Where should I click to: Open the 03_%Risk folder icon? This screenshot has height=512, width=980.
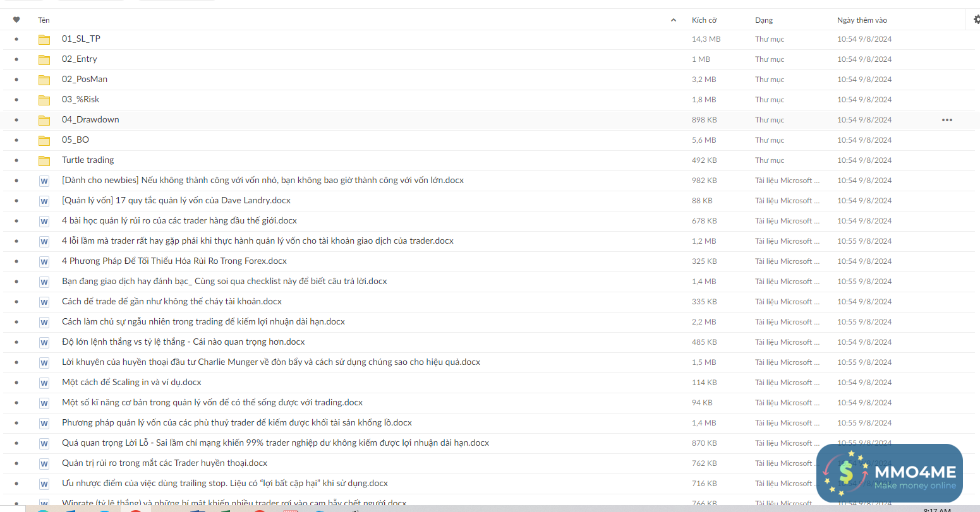click(x=44, y=100)
